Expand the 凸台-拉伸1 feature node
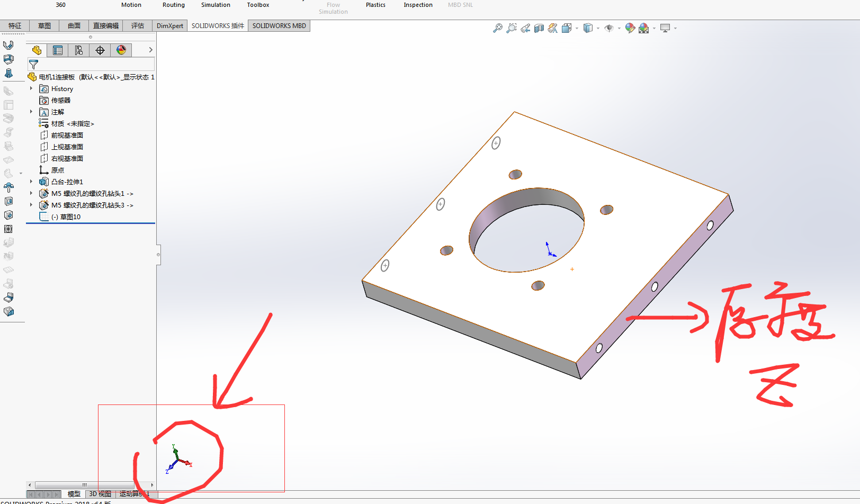Image resolution: width=860 pixels, height=504 pixels. coord(31,181)
